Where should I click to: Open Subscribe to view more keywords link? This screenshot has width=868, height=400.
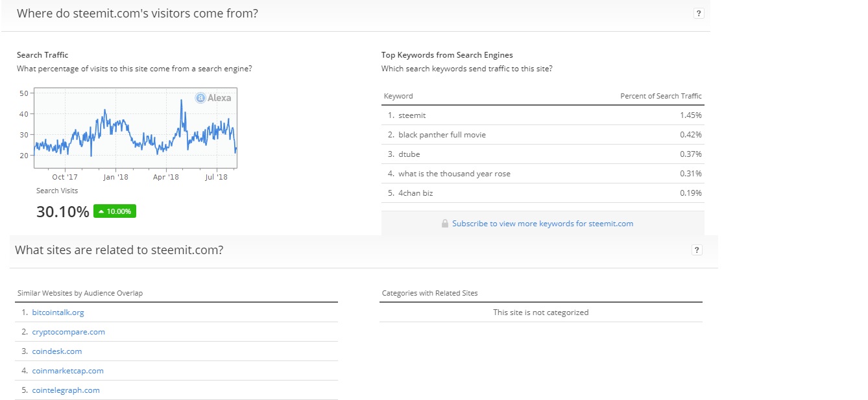[542, 224]
